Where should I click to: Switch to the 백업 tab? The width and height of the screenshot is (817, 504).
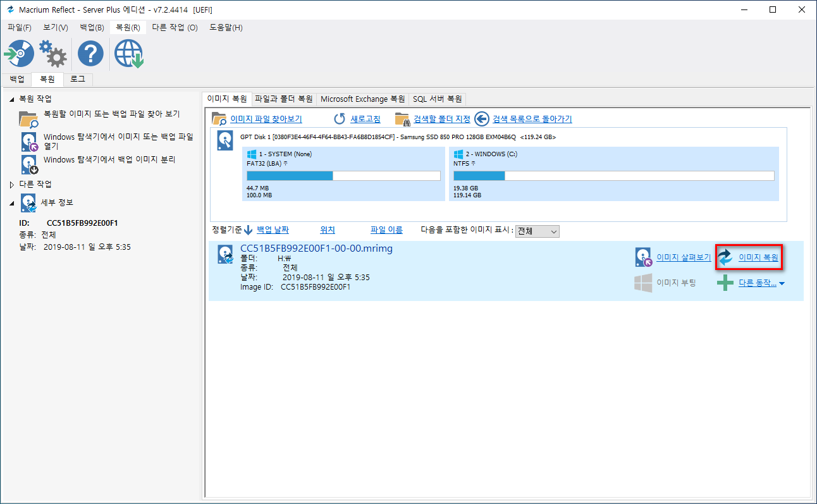[17, 79]
